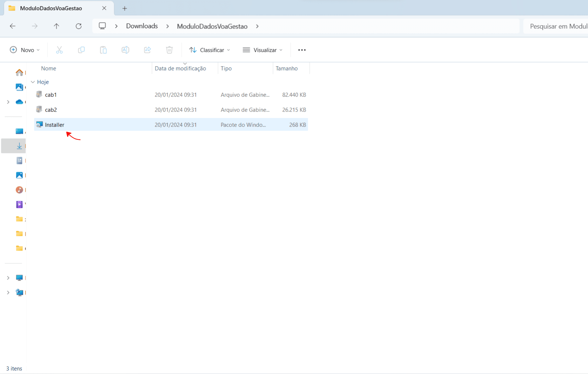Click the Installer's date 20/01/2024 09:31
Viewport: 588px width, 374px height.
[176, 125]
